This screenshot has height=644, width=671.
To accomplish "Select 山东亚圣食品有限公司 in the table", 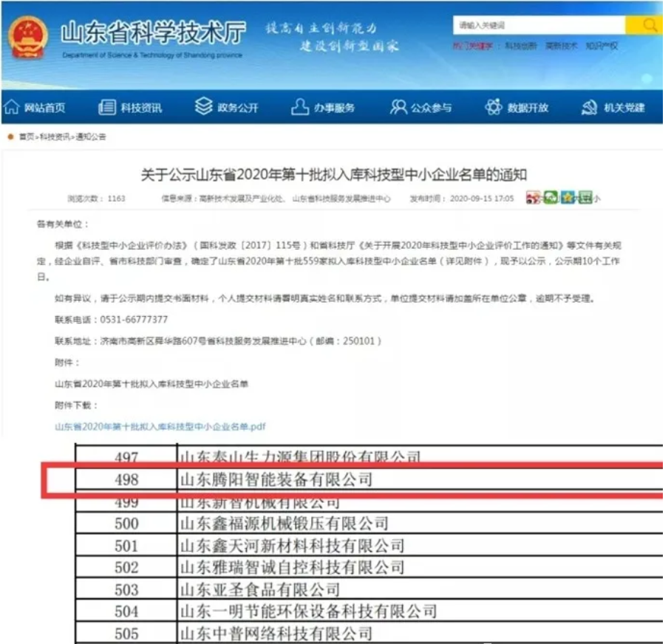I will pos(260,589).
